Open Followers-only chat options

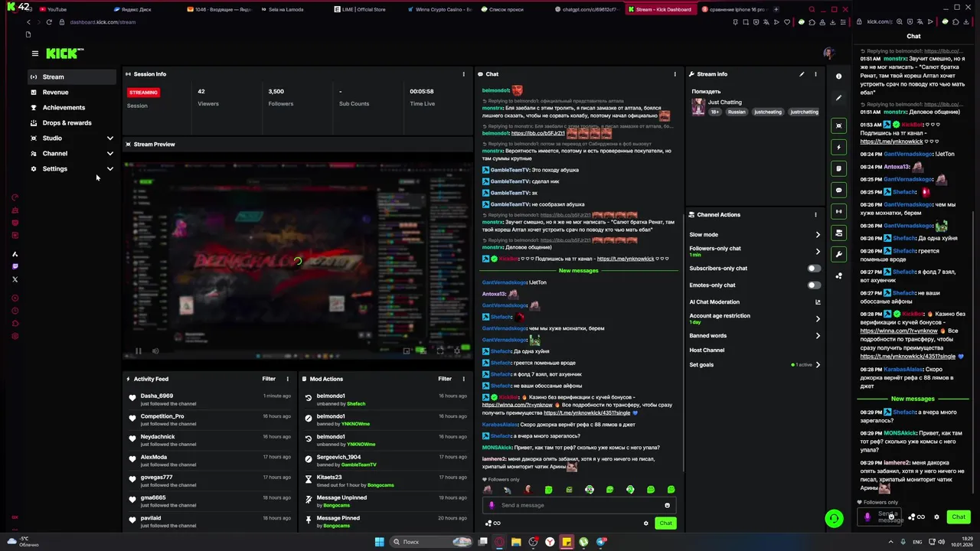pos(754,251)
